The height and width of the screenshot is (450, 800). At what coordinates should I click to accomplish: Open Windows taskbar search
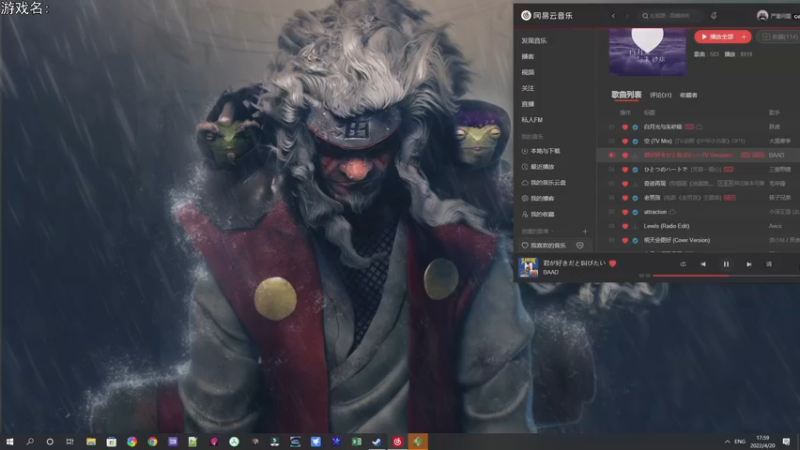pyautogui.click(x=30, y=441)
